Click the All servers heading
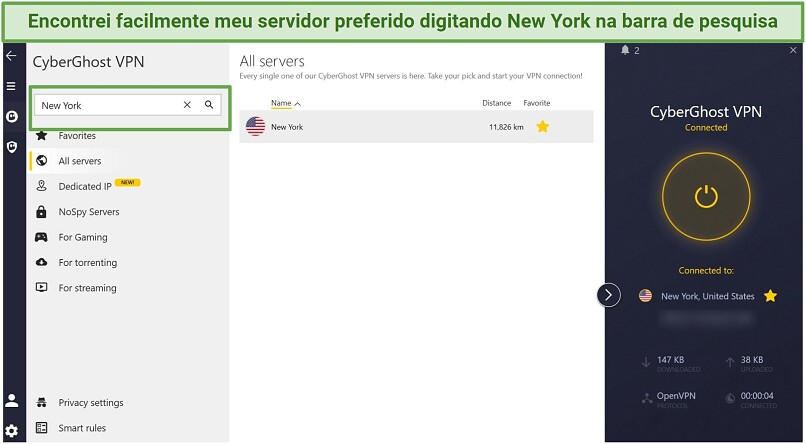This screenshot has width=806, height=444. pyautogui.click(x=272, y=61)
